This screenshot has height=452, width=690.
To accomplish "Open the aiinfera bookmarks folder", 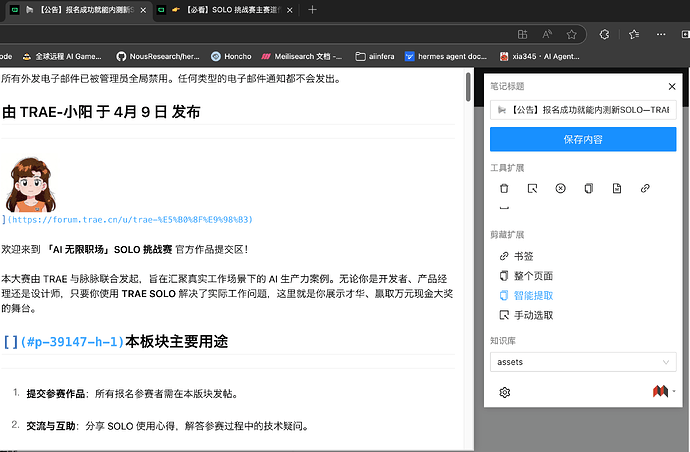I will [x=375, y=56].
